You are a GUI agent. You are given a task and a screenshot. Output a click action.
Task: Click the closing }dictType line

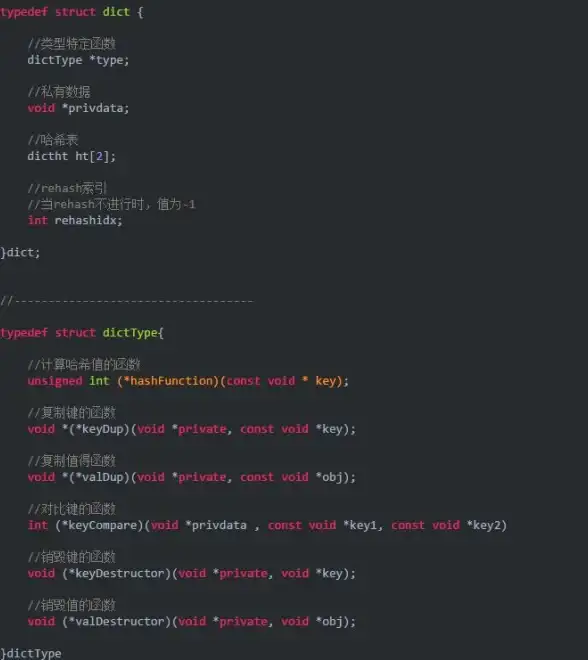(x=31, y=653)
